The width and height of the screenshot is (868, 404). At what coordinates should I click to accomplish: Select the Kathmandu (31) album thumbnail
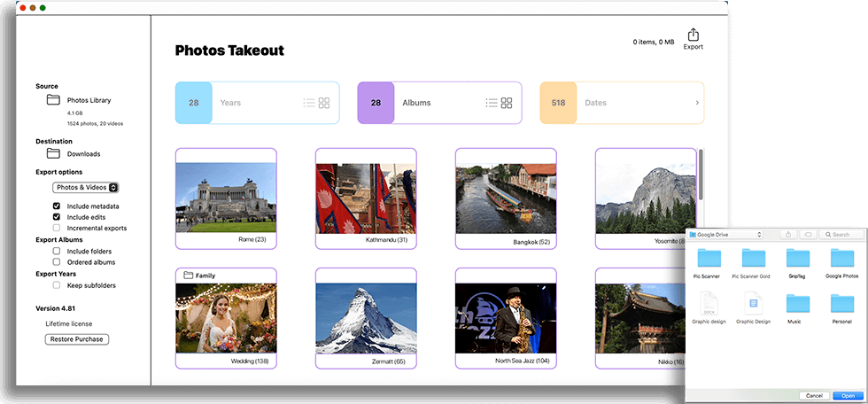coord(366,198)
